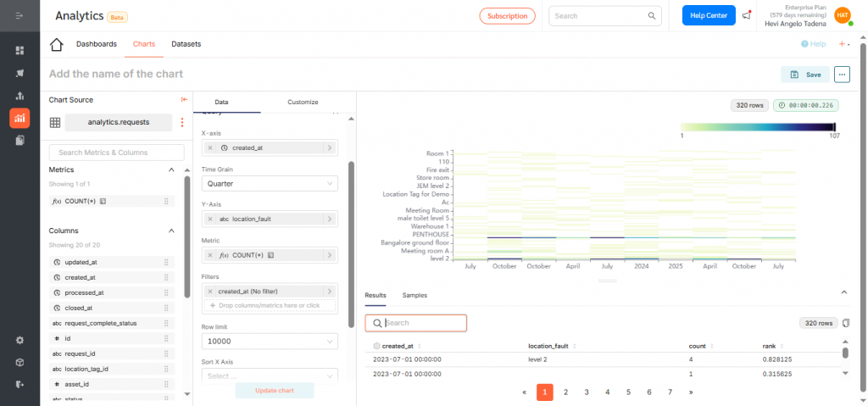Image resolution: width=868 pixels, height=406 pixels.
Task: Open the settings gear in the left sidebar
Action: click(x=19, y=340)
